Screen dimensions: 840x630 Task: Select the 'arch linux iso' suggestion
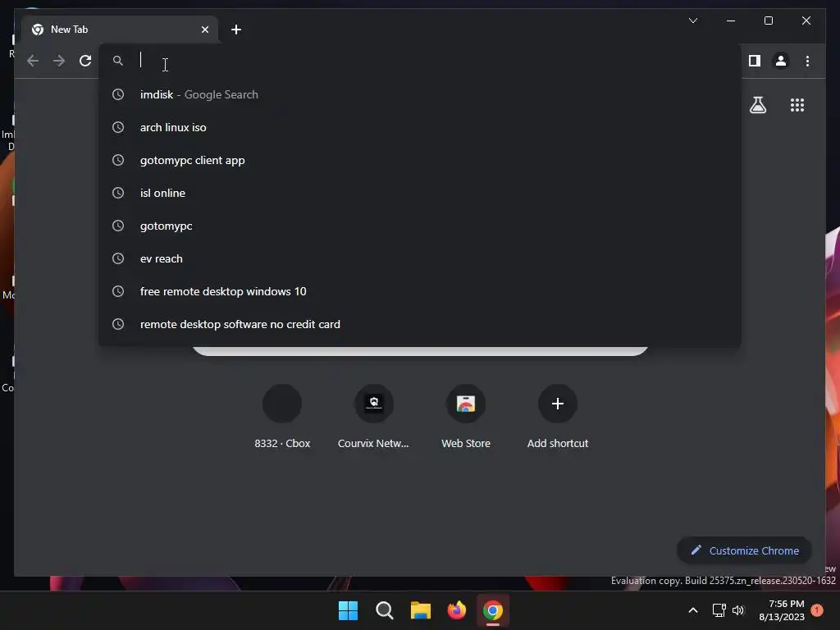pos(419,127)
